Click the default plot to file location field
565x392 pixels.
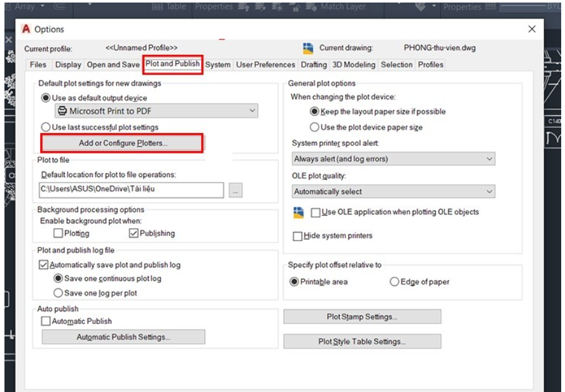click(x=131, y=190)
